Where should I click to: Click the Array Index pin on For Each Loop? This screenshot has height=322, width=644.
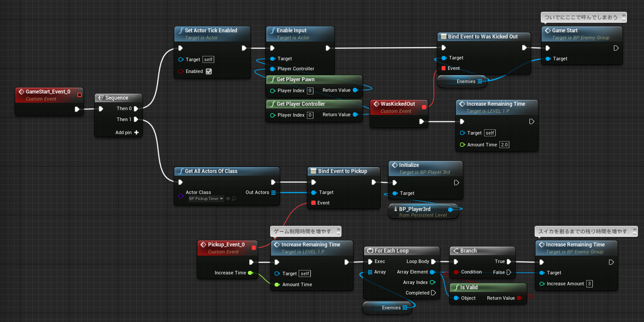(x=433, y=282)
